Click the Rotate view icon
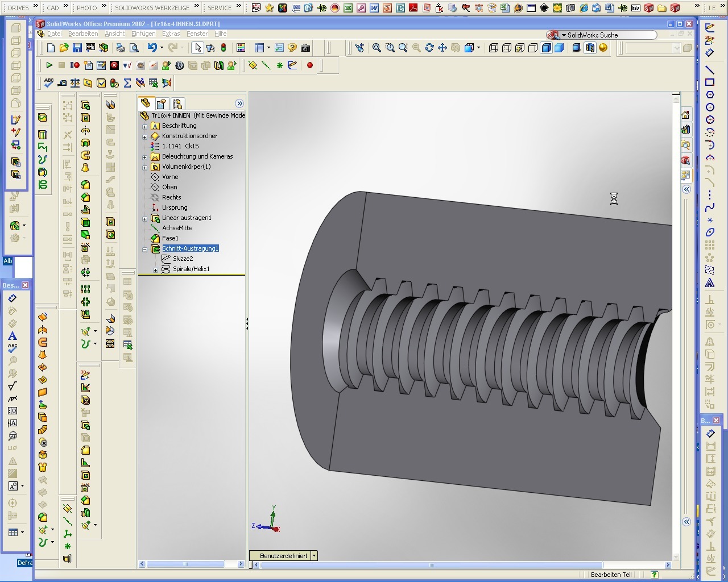Image resolution: width=728 pixels, height=582 pixels. click(x=429, y=48)
